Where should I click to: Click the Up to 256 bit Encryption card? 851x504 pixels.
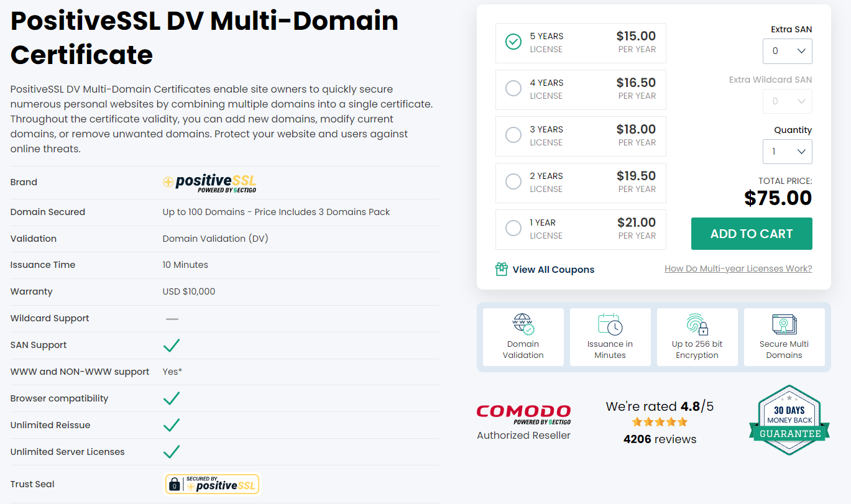pyautogui.click(x=697, y=337)
